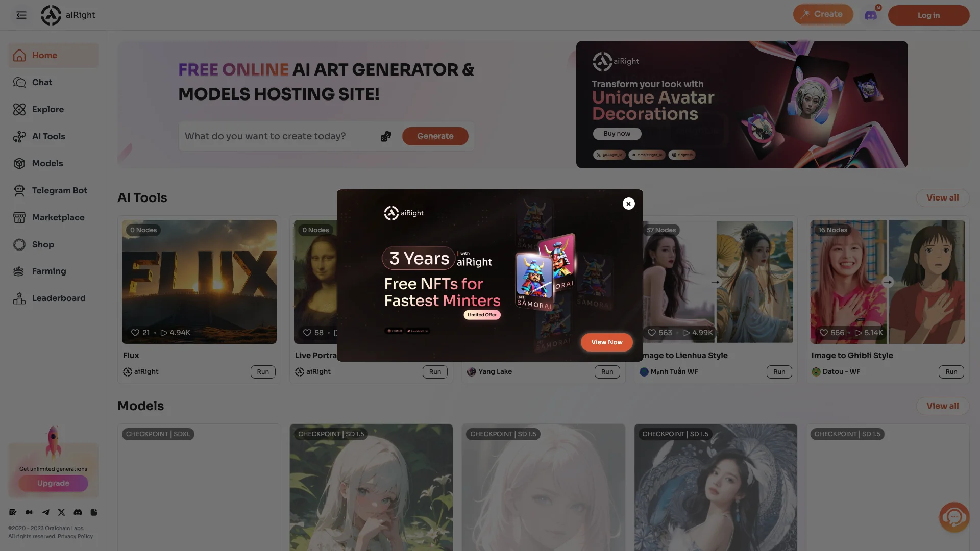Click the Upgrade button bottom left
980x551 pixels.
point(53,483)
